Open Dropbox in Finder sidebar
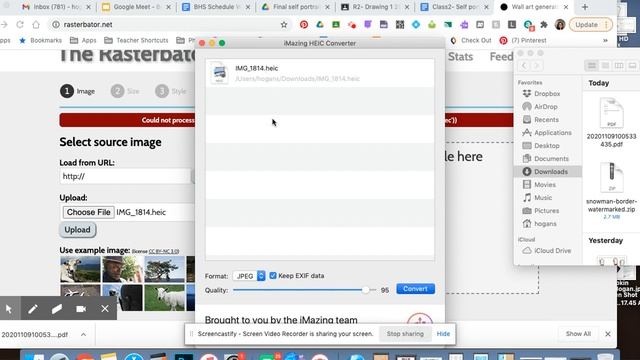 (547, 93)
